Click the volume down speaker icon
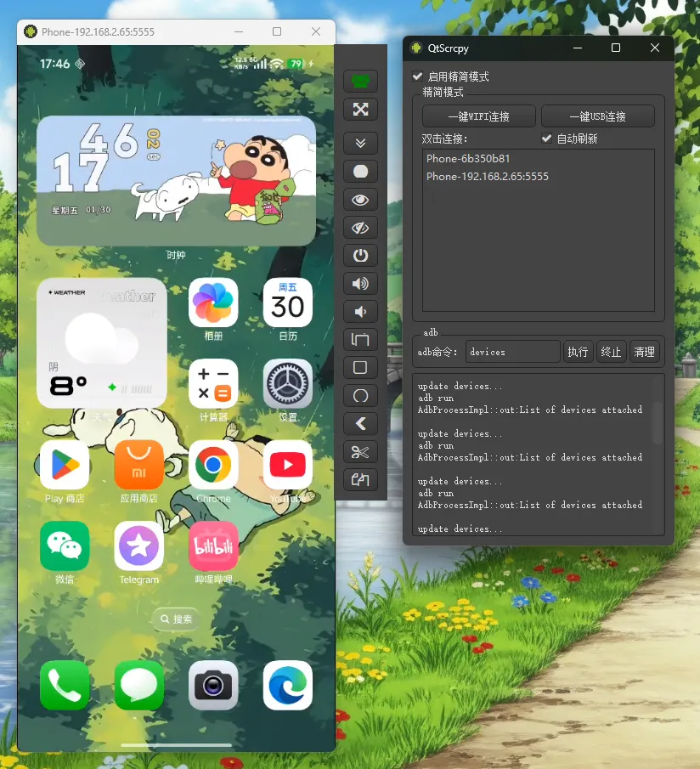 click(x=360, y=312)
